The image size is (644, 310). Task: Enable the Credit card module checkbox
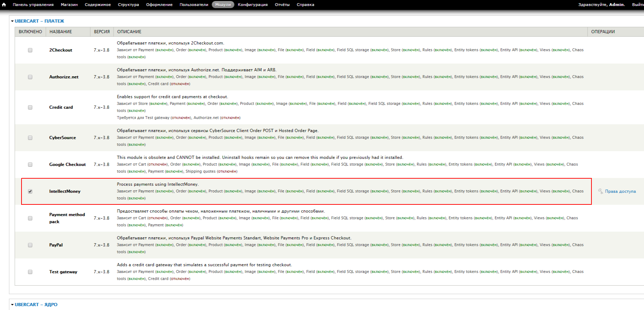coord(30,107)
